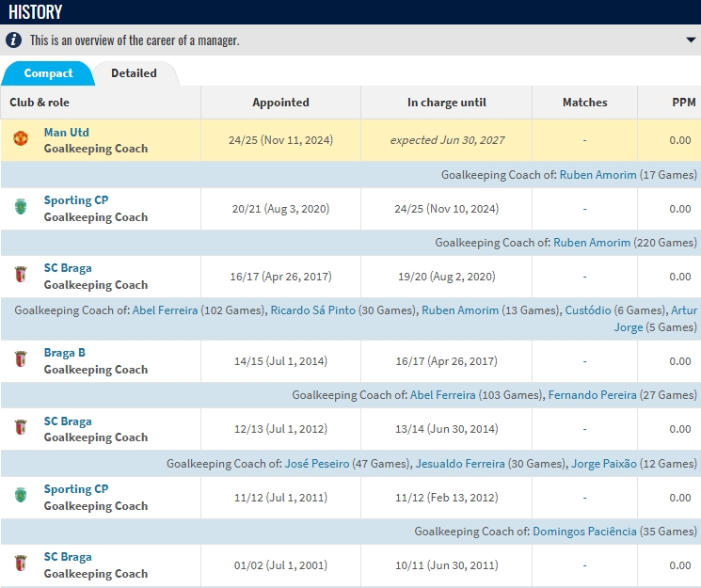
Task: Open Abel Ferreira link with 102 Games
Action: point(165,310)
